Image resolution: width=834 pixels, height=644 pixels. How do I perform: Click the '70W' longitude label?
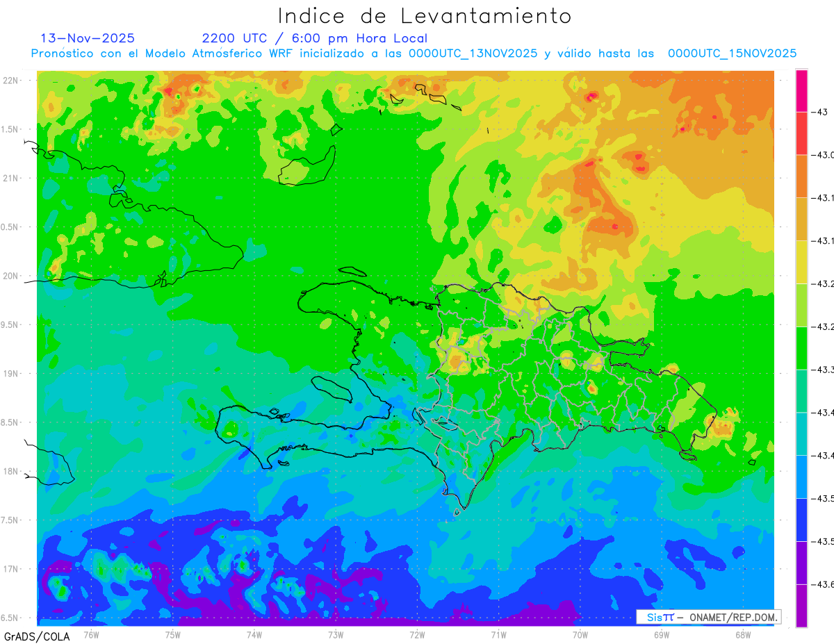580,634
